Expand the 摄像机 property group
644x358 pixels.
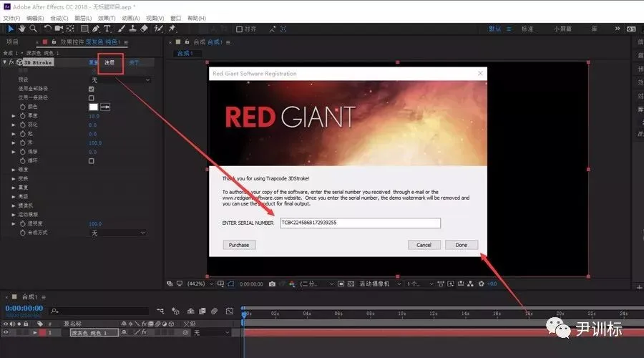[14, 205]
